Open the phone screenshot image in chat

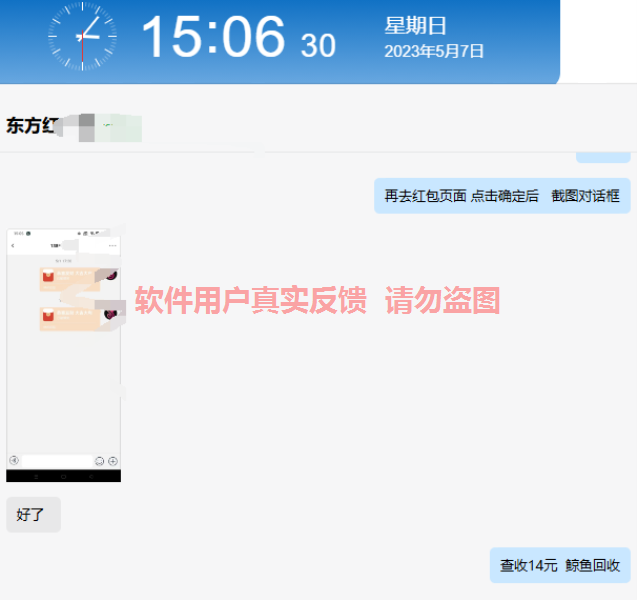tap(63, 355)
